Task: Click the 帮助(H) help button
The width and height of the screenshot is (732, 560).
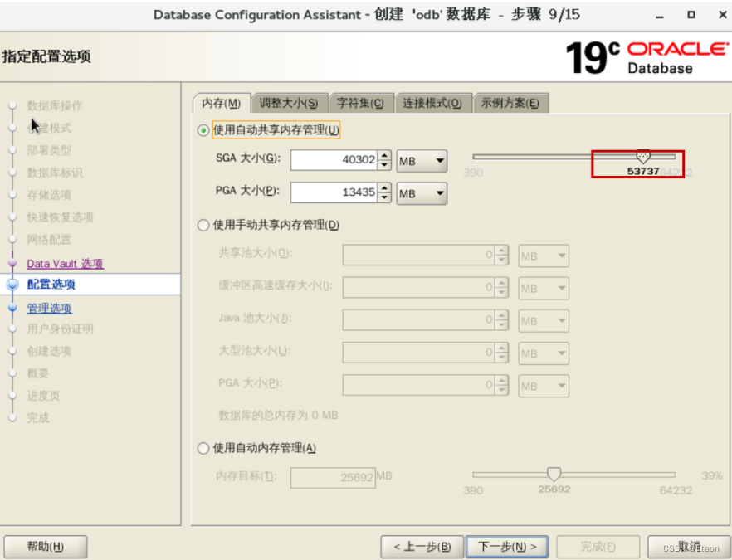Action: pyautogui.click(x=46, y=547)
